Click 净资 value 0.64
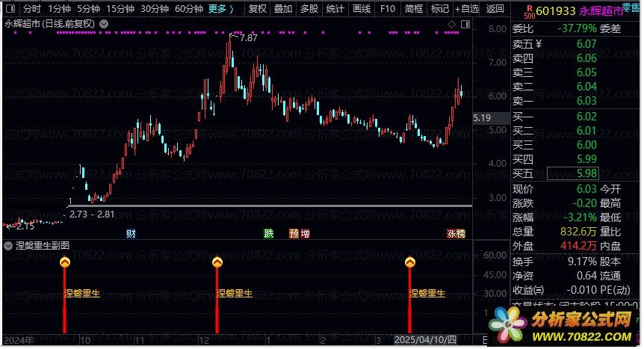 [586, 276]
